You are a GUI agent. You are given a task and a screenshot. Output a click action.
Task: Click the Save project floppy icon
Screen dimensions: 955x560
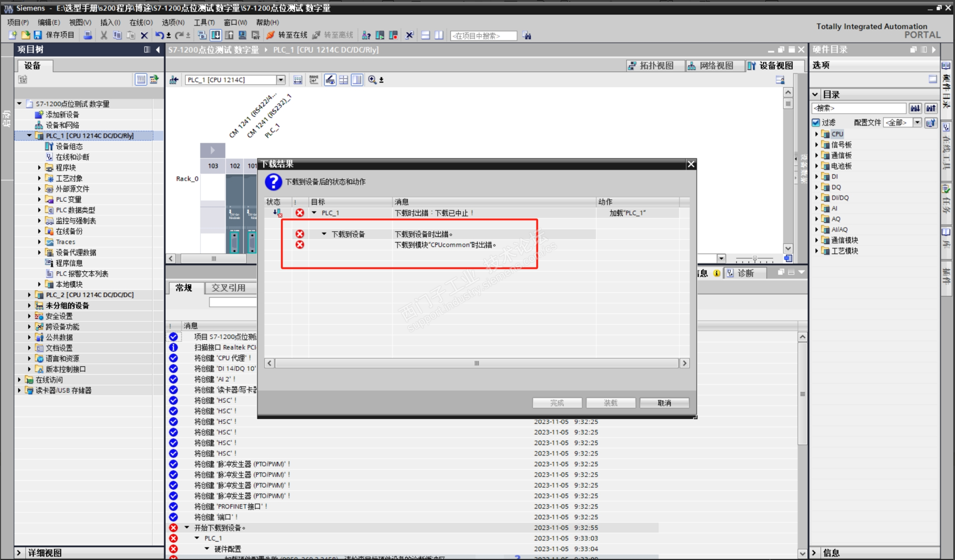pos(38,35)
